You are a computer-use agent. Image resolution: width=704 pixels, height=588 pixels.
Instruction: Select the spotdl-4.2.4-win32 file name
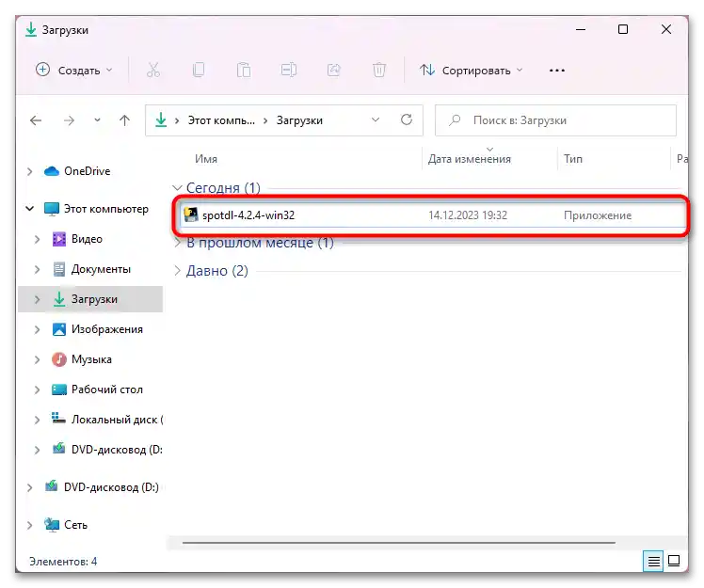click(x=248, y=215)
